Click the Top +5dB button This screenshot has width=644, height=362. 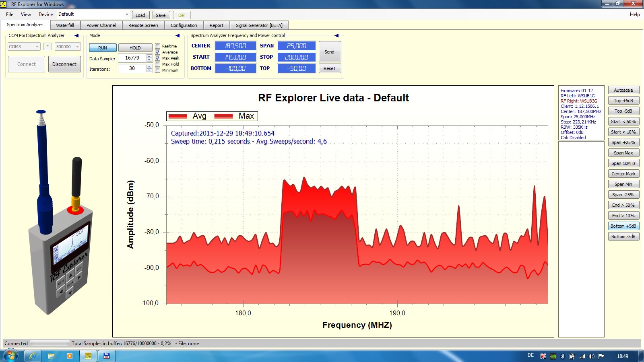tap(623, 101)
